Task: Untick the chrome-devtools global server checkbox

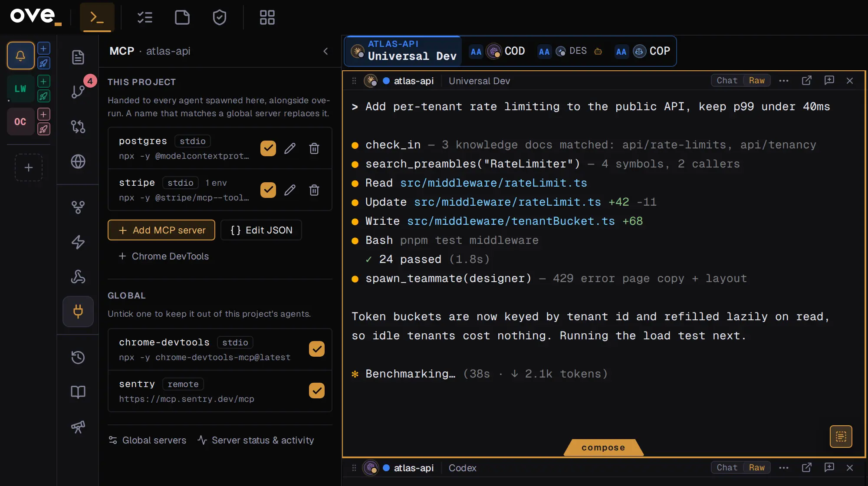Action: click(x=317, y=349)
